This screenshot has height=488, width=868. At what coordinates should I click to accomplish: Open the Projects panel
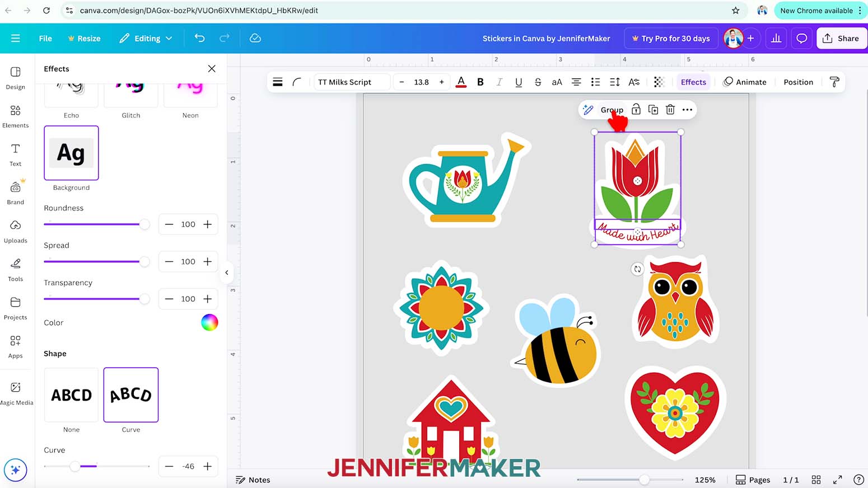click(15, 308)
